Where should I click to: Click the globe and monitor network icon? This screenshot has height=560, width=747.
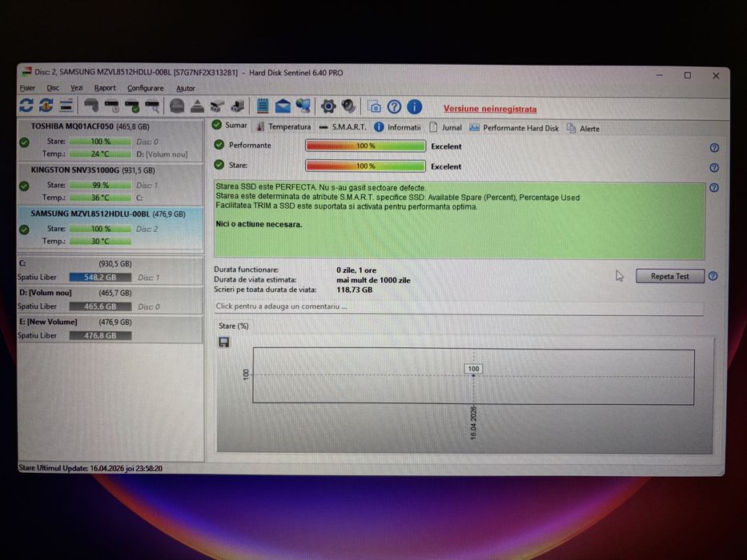(303, 106)
